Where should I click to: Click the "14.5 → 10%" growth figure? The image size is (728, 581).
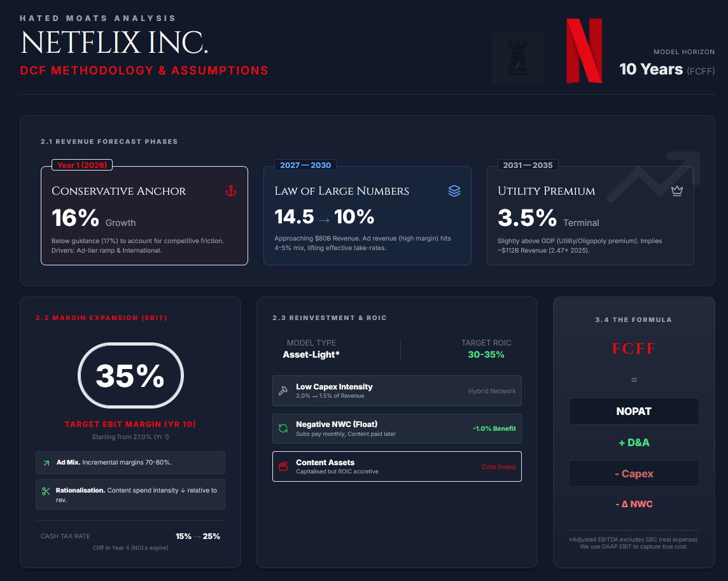click(x=324, y=216)
